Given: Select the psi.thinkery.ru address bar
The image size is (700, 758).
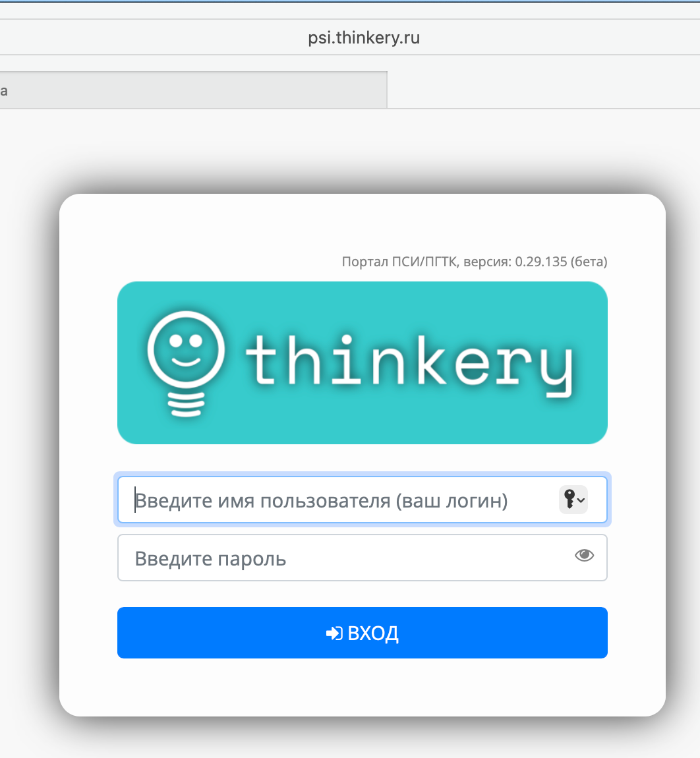Looking at the screenshot, I should click(x=363, y=38).
